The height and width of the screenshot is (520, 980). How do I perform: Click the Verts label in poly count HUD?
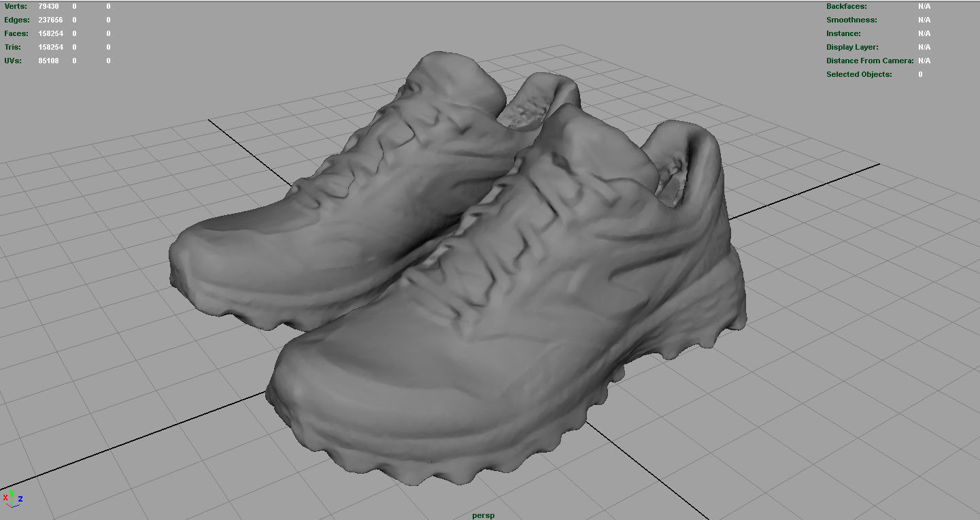[x=16, y=6]
